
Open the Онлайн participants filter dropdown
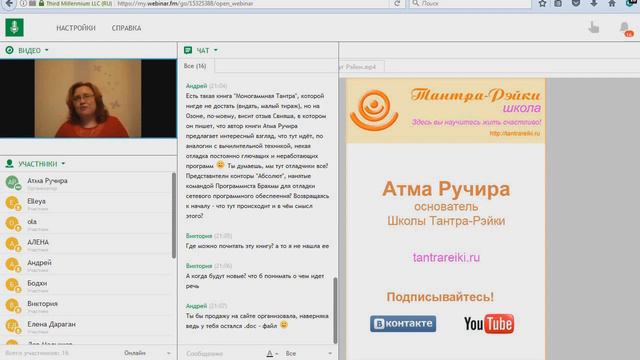click(x=147, y=353)
